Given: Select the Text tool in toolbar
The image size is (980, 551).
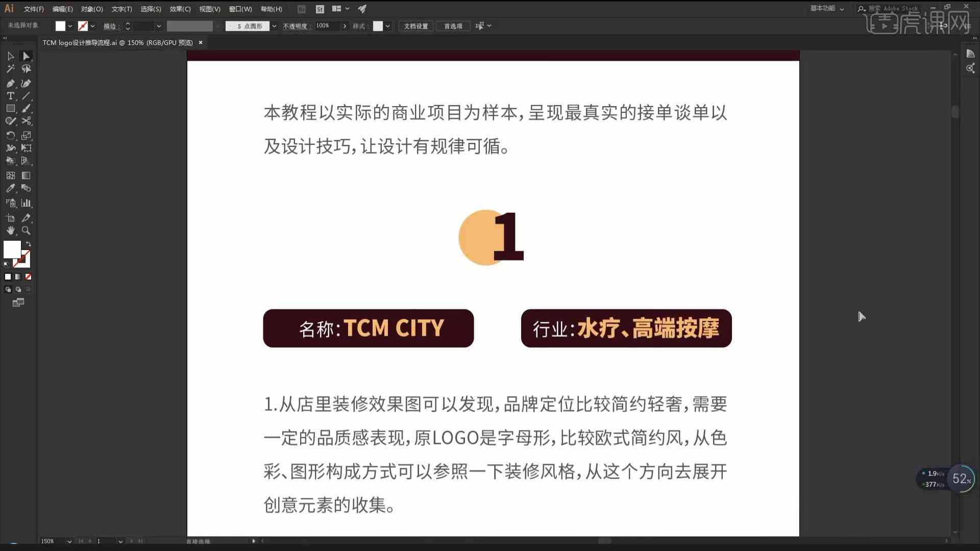Looking at the screenshot, I should (x=10, y=95).
